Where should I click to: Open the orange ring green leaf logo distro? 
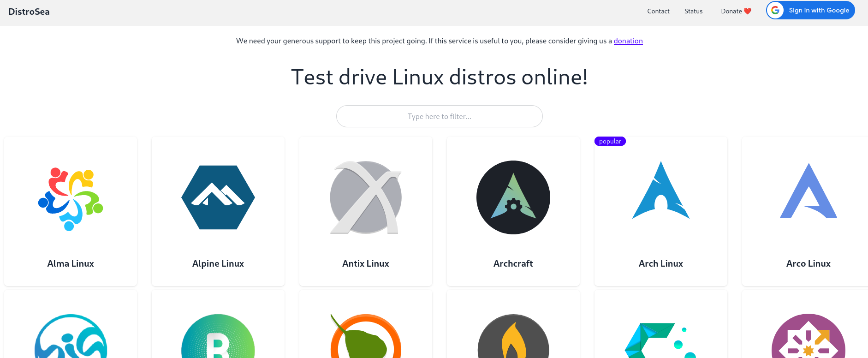pos(366,336)
